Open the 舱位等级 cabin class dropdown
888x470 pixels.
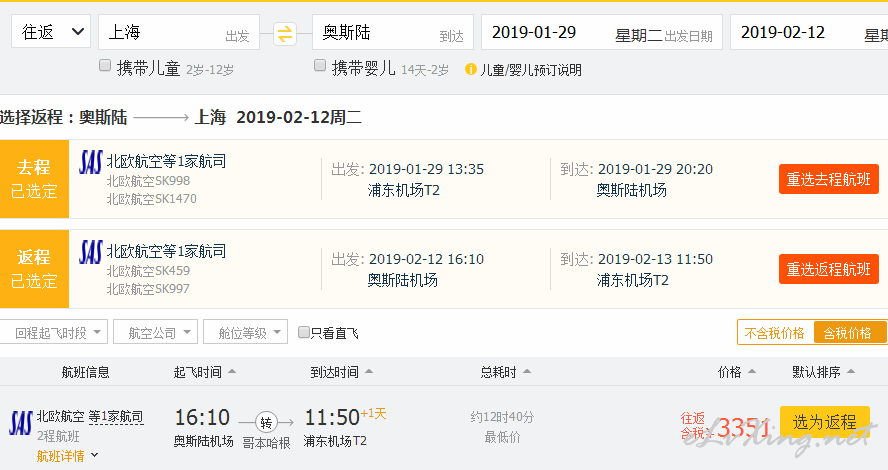pyautogui.click(x=245, y=332)
